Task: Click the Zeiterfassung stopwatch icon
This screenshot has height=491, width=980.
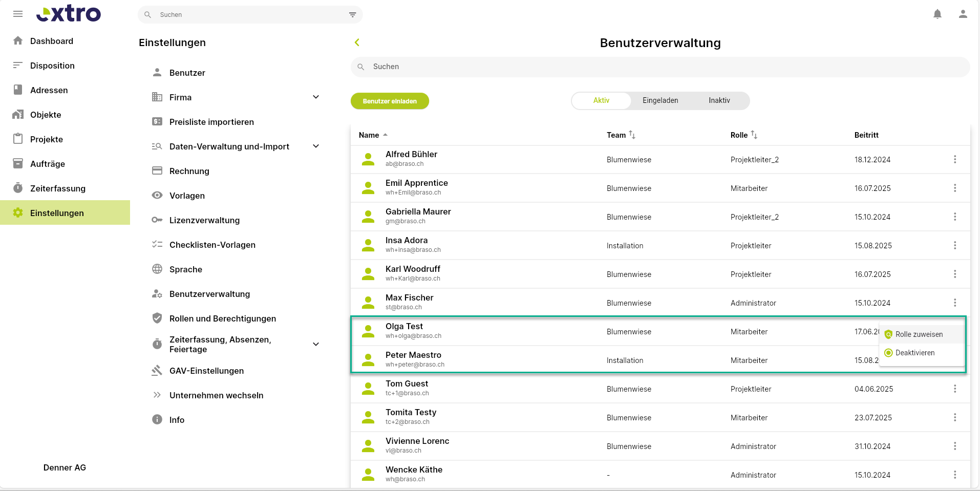Action: (x=18, y=188)
